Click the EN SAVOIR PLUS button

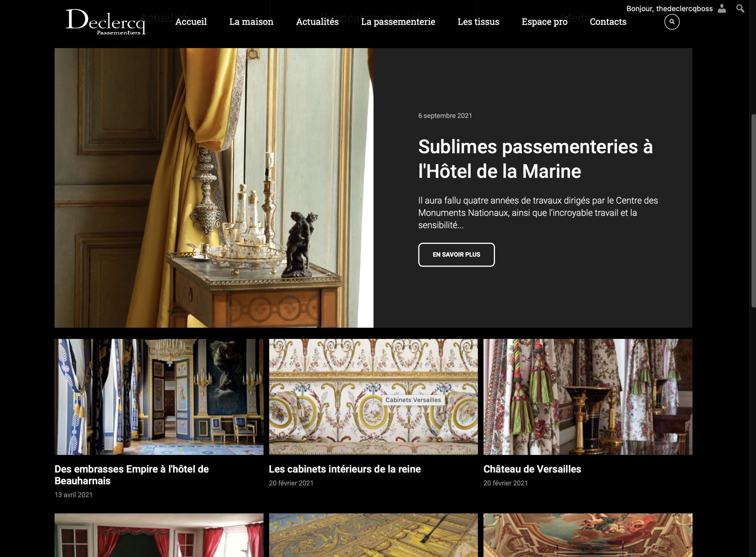coord(457,254)
